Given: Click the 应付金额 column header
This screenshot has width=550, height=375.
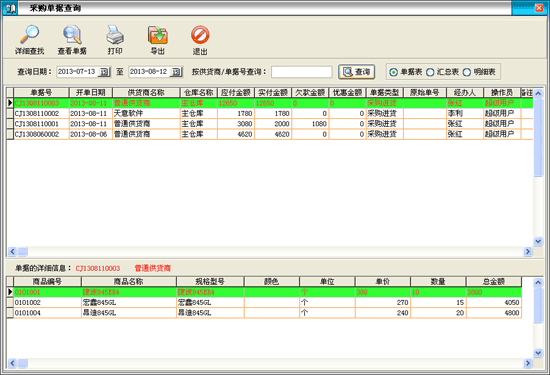Looking at the screenshot, I should [236, 93].
